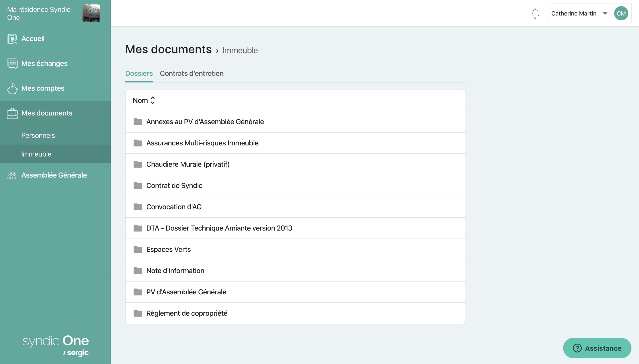Switch to the Dossiers tab
The height and width of the screenshot is (364, 639).
(x=139, y=73)
